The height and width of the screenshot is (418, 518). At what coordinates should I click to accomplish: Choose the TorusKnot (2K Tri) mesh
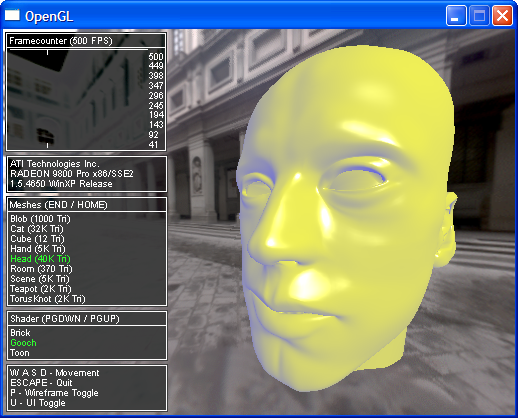(48, 299)
